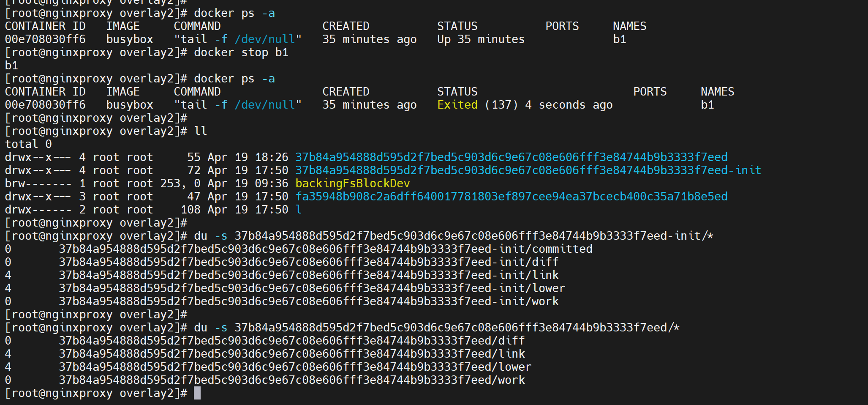
Task: Click the 7eed/lower path without init
Action: click(x=295, y=367)
